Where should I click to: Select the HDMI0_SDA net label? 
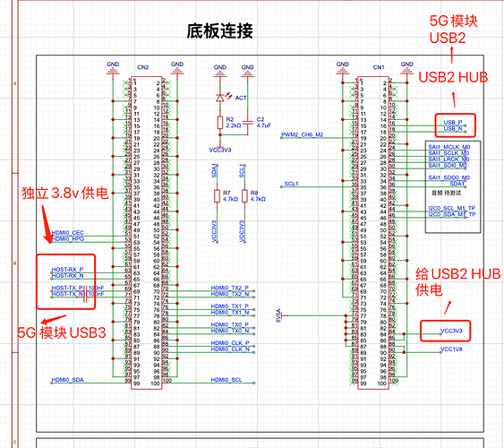pyautogui.click(x=67, y=380)
